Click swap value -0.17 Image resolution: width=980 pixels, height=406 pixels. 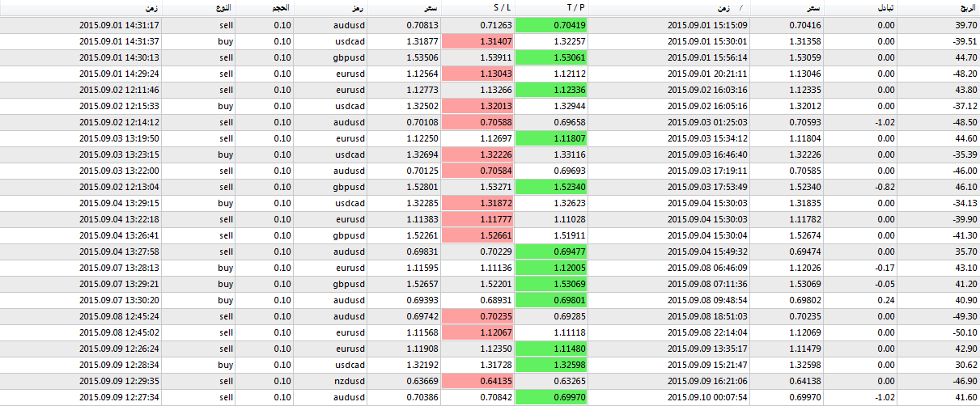pos(885,268)
